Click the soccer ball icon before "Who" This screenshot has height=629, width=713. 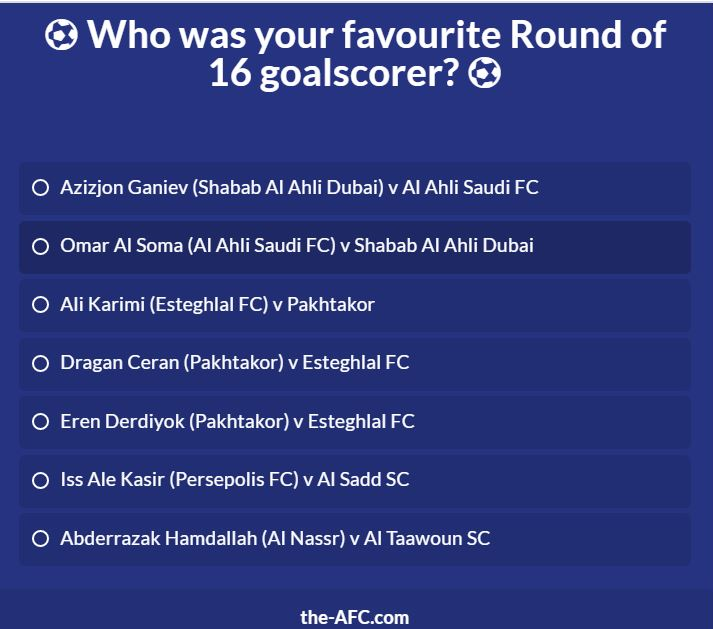pos(61,35)
